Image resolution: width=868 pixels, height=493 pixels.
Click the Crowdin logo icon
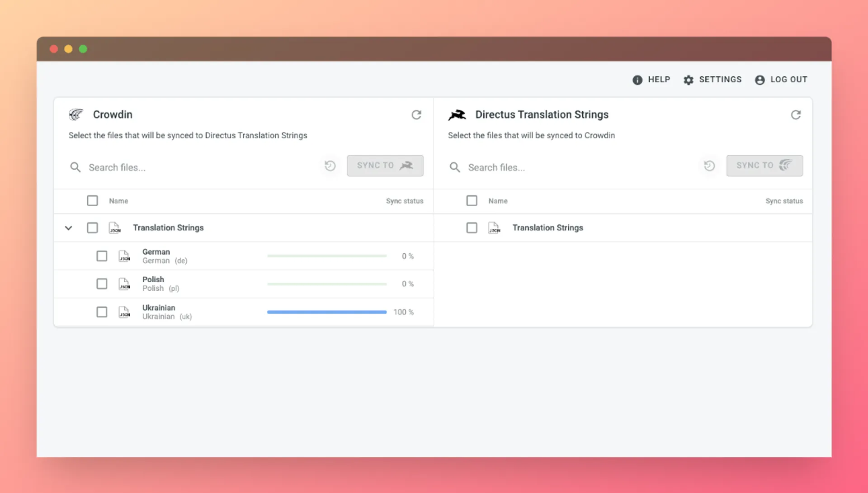click(x=76, y=114)
